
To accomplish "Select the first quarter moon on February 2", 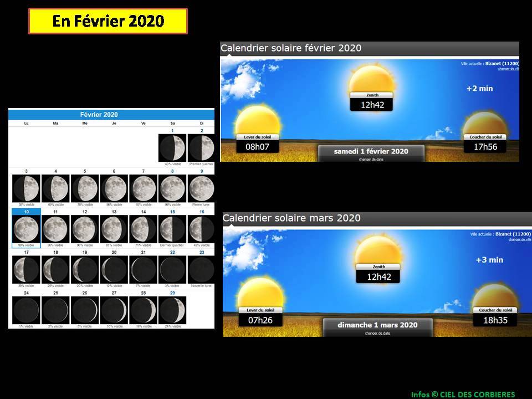I will click(x=201, y=148).
